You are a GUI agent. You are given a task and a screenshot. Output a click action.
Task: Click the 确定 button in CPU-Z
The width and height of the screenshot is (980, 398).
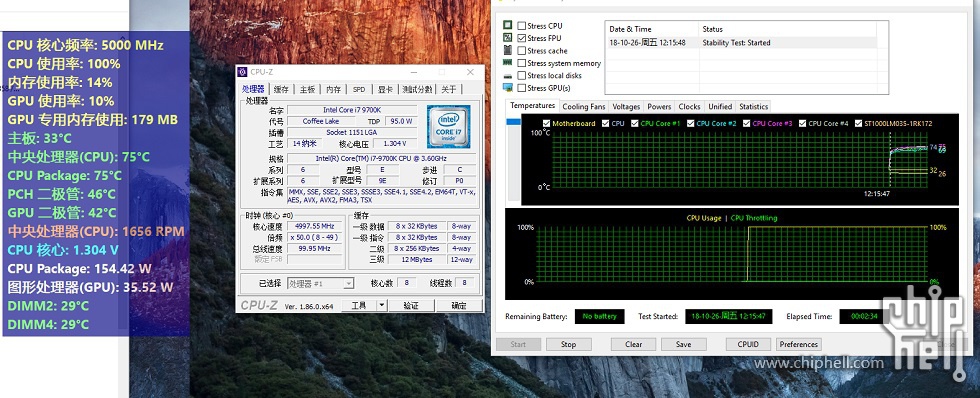pyautogui.click(x=459, y=306)
